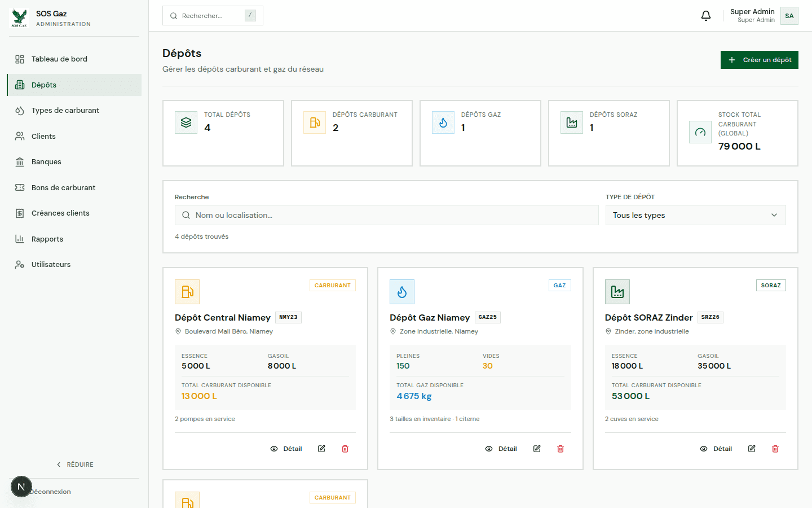Focus the top Rechercher search box

(213, 16)
